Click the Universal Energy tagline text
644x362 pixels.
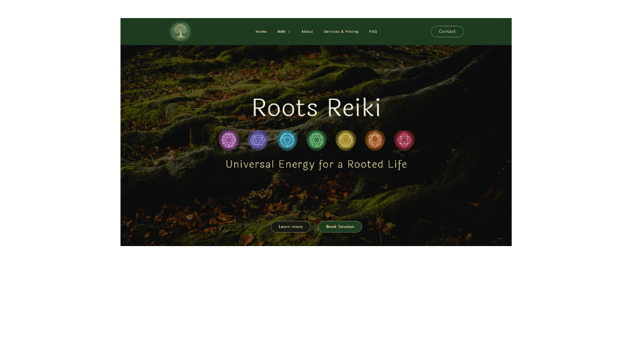[x=316, y=164]
